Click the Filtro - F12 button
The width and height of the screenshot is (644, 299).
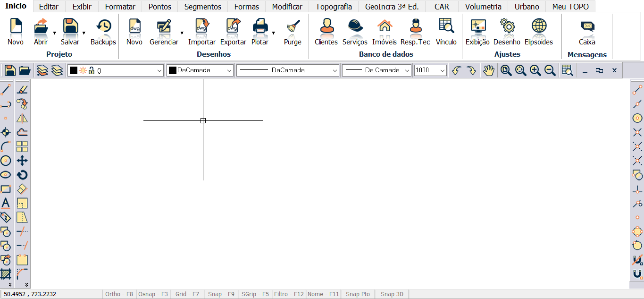(x=289, y=294)
